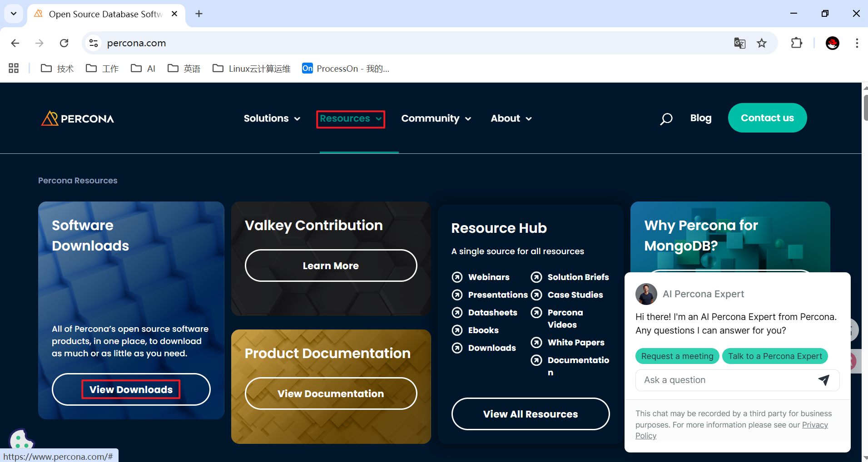Close the Open Source Database tab

[174, 14]
